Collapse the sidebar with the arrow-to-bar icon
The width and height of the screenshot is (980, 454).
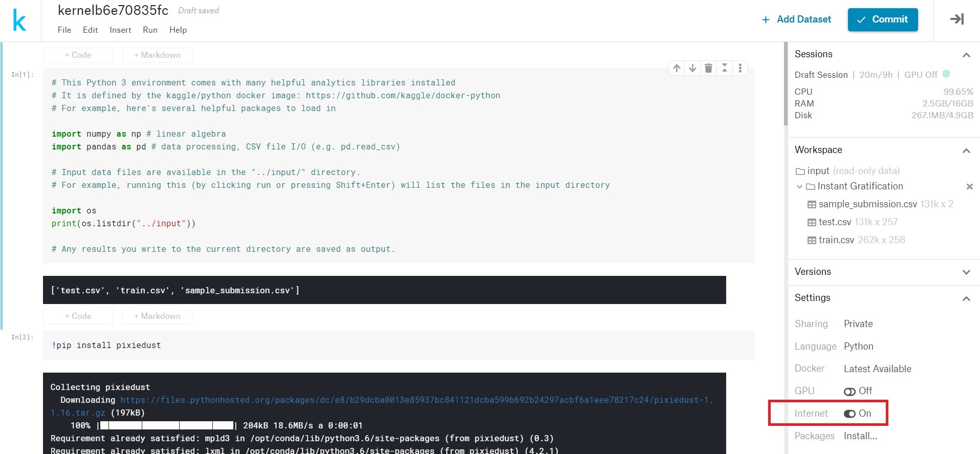click(957, 19)
